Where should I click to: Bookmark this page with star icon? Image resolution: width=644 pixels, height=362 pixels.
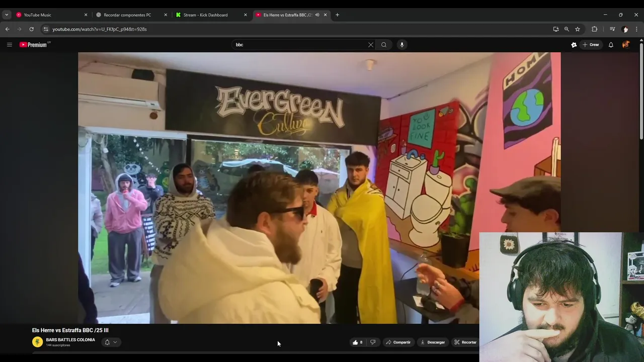pyautogui.click(x=578, y=29)
